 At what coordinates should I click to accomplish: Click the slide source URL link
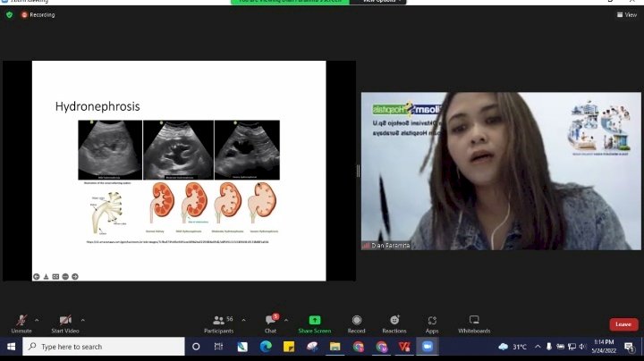[177, 242]
